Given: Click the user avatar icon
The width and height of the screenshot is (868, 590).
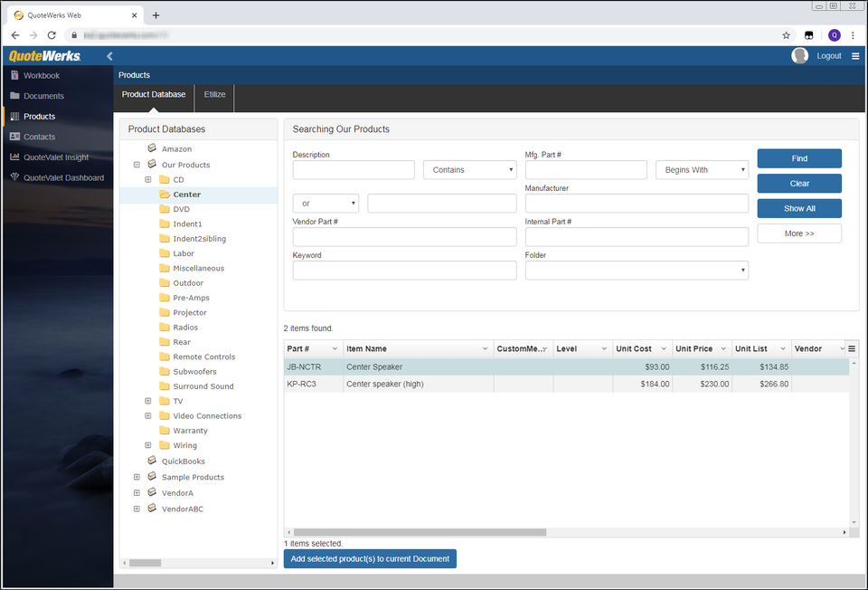Looking at the screenshot, I should click(799, 56).
